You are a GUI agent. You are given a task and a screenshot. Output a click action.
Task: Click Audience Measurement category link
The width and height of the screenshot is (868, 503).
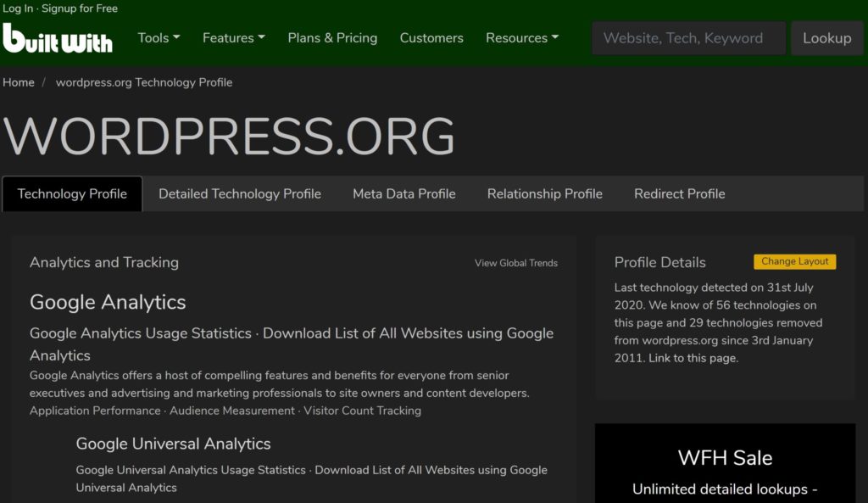pyautogui.click(x=232, y=411)
